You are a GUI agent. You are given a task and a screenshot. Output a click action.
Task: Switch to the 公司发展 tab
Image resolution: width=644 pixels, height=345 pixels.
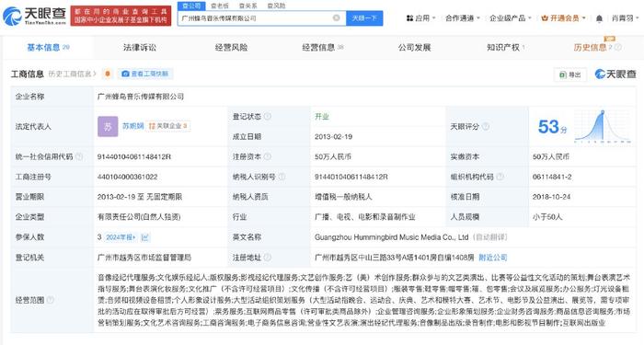(x=414, y=47)
